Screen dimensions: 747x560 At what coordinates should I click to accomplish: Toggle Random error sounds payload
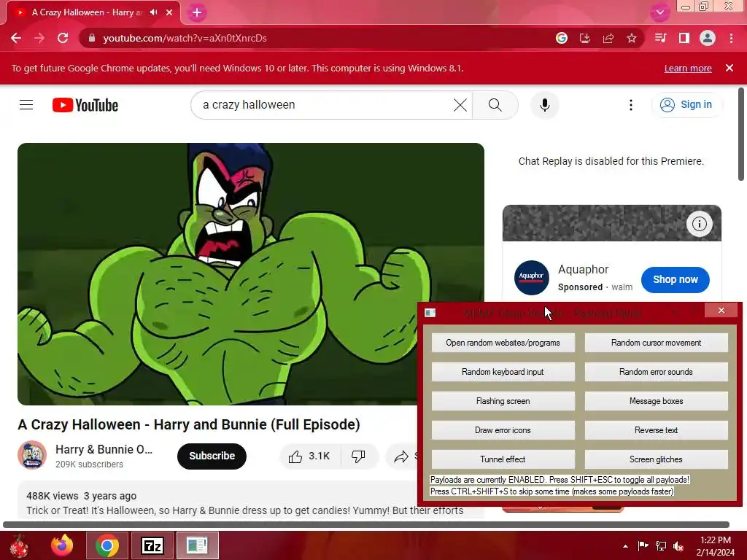click(656, 372)
